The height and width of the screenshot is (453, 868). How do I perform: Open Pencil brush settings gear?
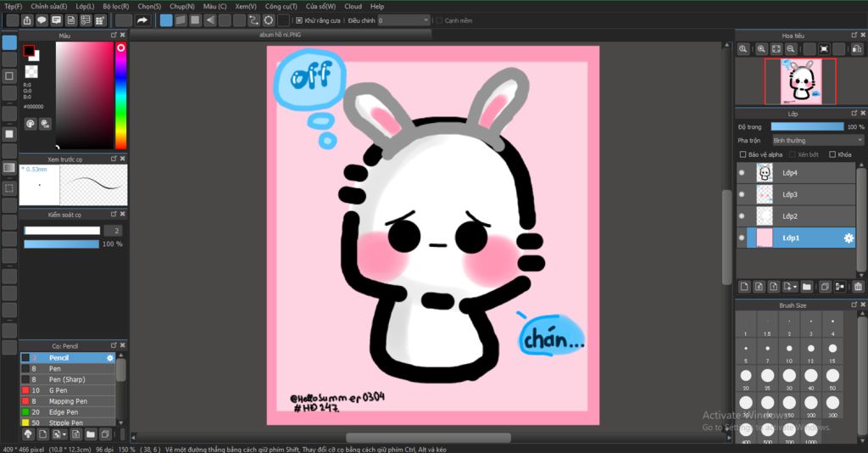[x=109, y=358]
